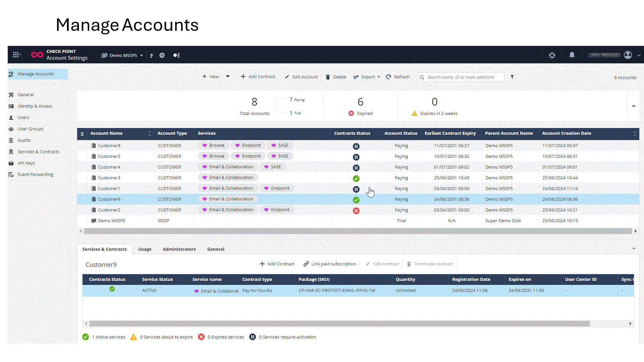This screenshot has width=644, height=362.
Task: Open the app grid launcher icon
Action: [x=16, y=55]
